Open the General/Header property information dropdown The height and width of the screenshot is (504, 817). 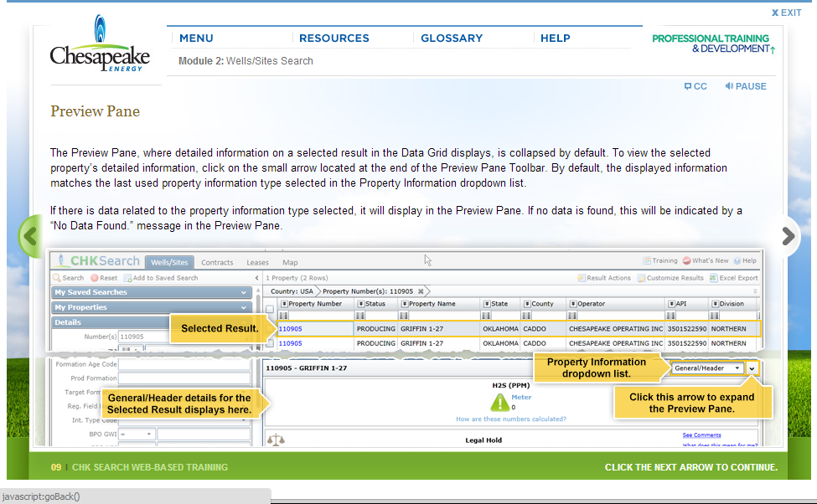(707, 368)
